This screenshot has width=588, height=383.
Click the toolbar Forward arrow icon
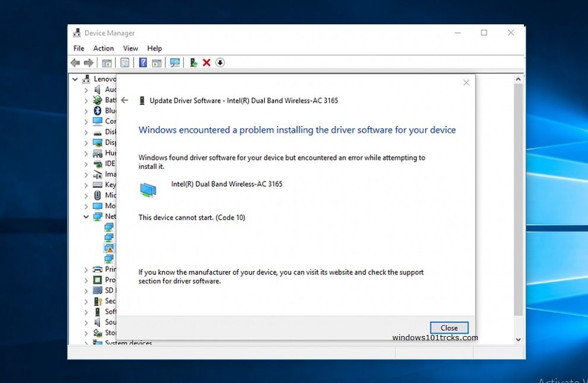[x=88, y=62]
